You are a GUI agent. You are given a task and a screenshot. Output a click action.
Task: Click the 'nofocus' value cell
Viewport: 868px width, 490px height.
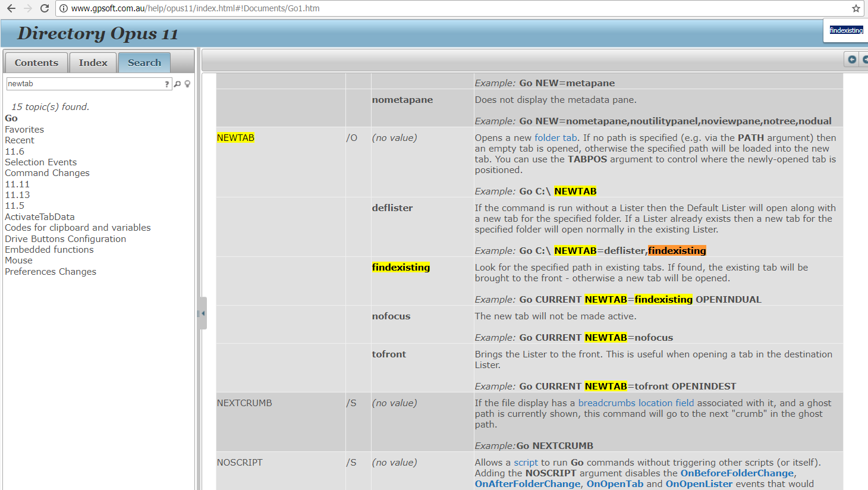391,316
